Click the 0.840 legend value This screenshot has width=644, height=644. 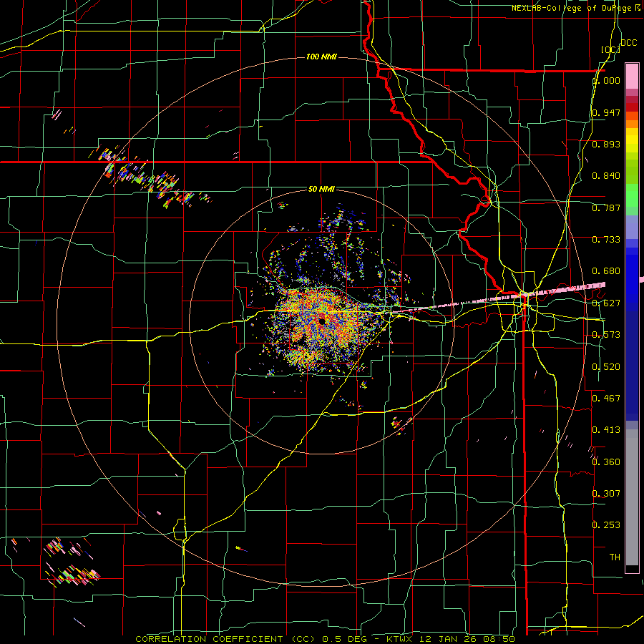pyautogui.click(x=606, y=176)
